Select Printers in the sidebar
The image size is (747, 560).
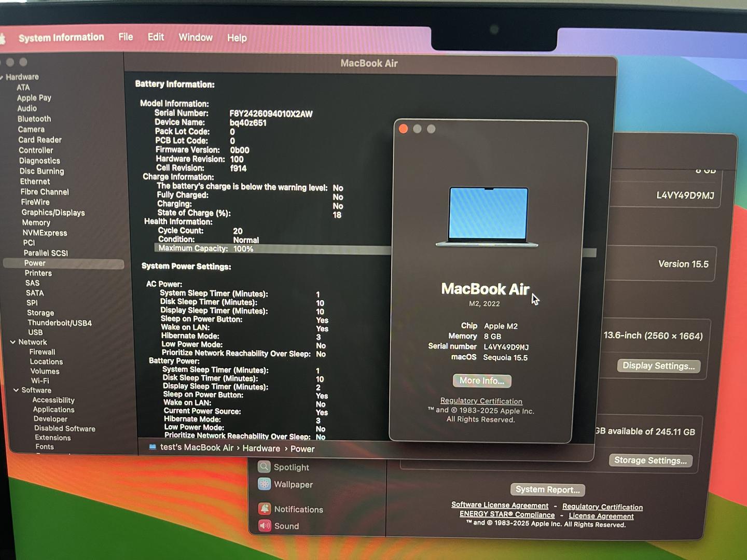click(38, 273)
